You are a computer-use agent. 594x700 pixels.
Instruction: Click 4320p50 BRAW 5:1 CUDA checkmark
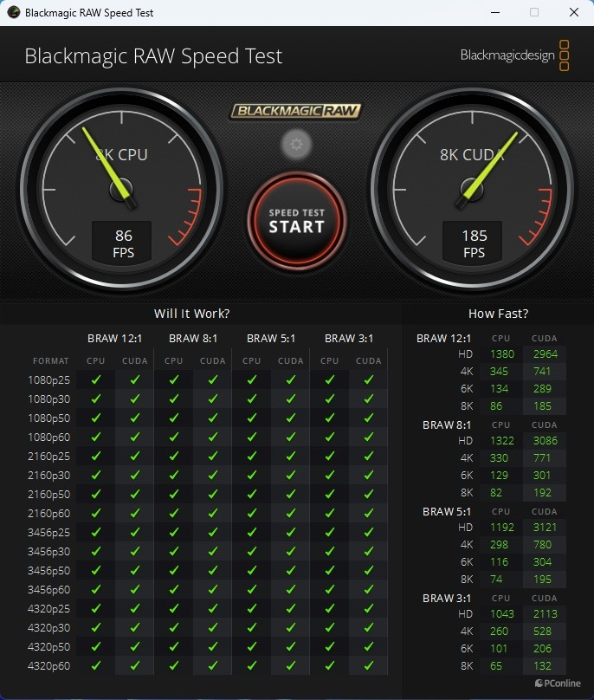click(291, 647)
